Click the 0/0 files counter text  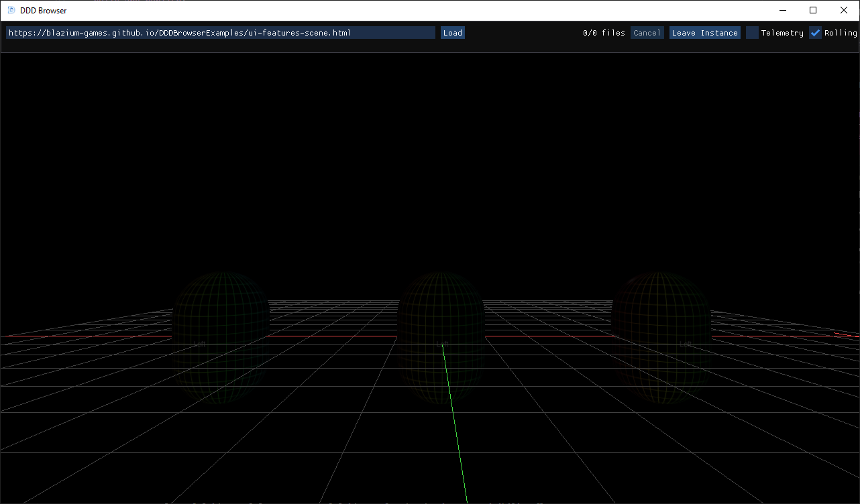tap(604, 33)
